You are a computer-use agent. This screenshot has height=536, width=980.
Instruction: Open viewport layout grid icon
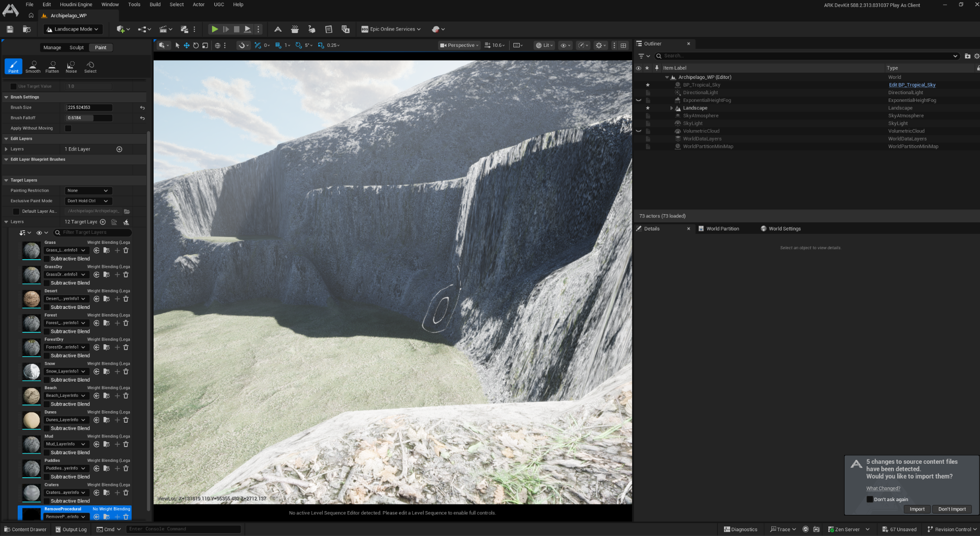[x=624, y=45]
